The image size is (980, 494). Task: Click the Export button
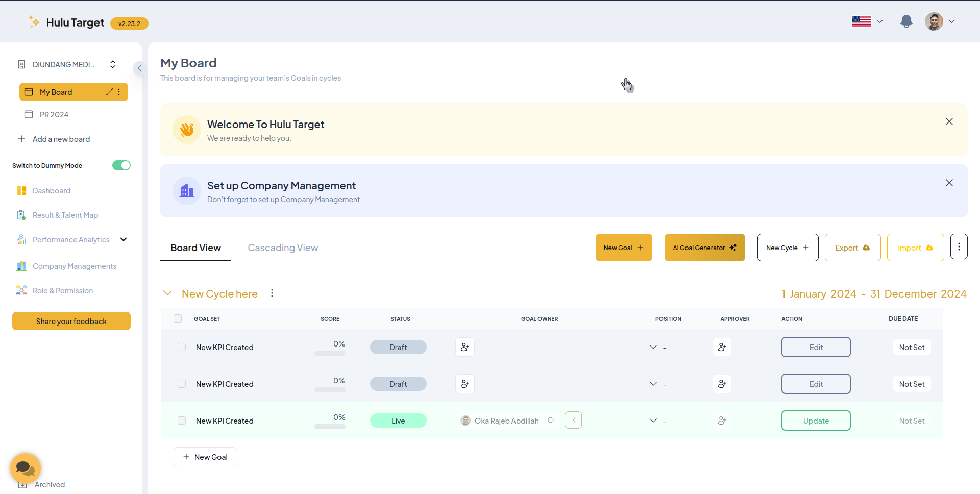click(x=853, y=248)
